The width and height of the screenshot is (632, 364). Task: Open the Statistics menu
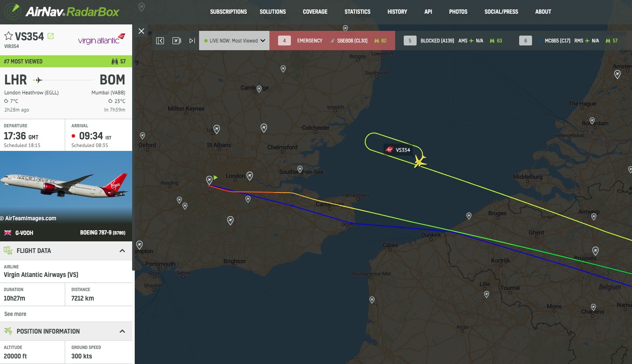(x=357, y=12)
